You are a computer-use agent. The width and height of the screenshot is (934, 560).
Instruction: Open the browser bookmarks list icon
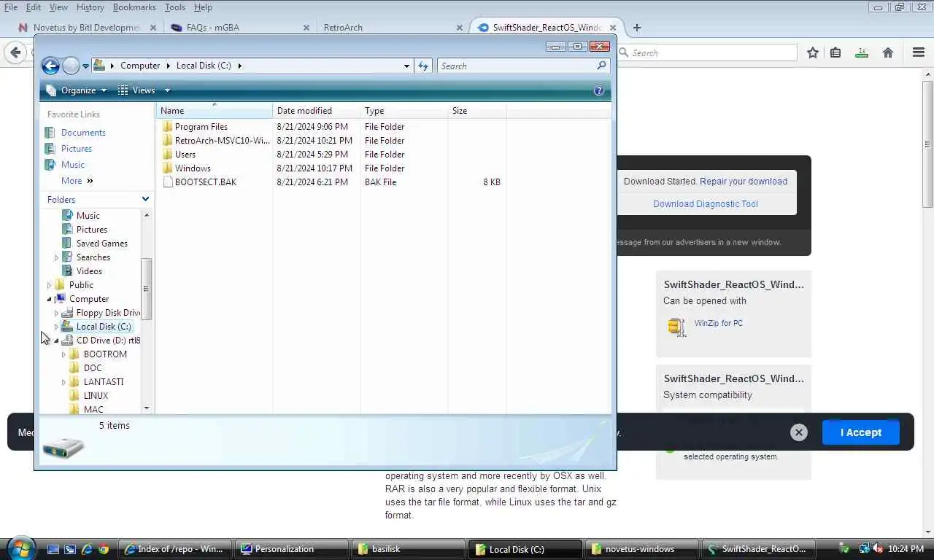tap(836, 52)
